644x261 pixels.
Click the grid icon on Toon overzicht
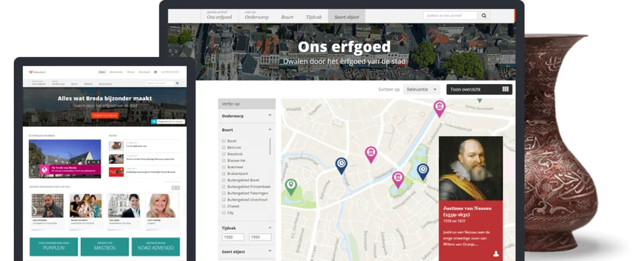pos(505,89)
